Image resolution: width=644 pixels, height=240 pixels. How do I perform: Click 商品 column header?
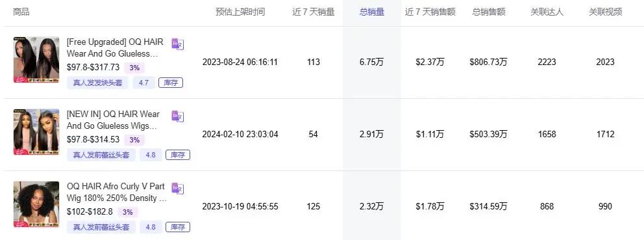21,12
